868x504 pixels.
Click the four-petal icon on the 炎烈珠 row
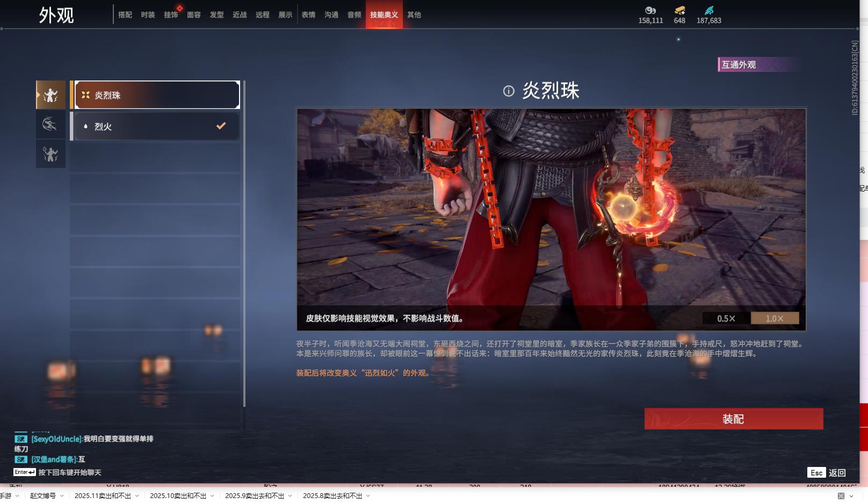[85, 95]
